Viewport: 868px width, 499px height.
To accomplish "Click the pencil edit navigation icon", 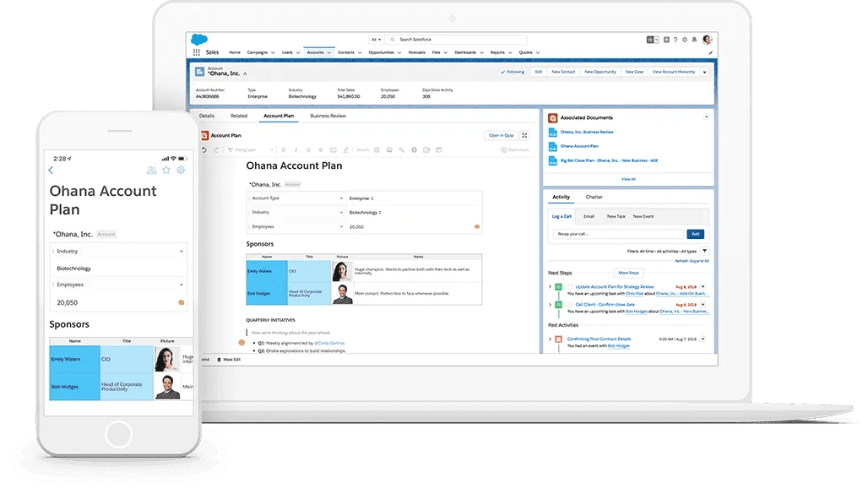I will click(x=711, y=52).
